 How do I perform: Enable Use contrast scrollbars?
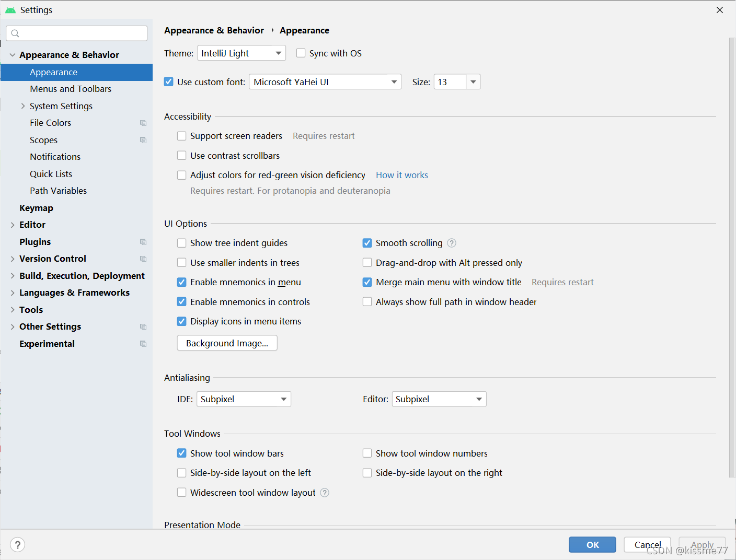point(181,155)
